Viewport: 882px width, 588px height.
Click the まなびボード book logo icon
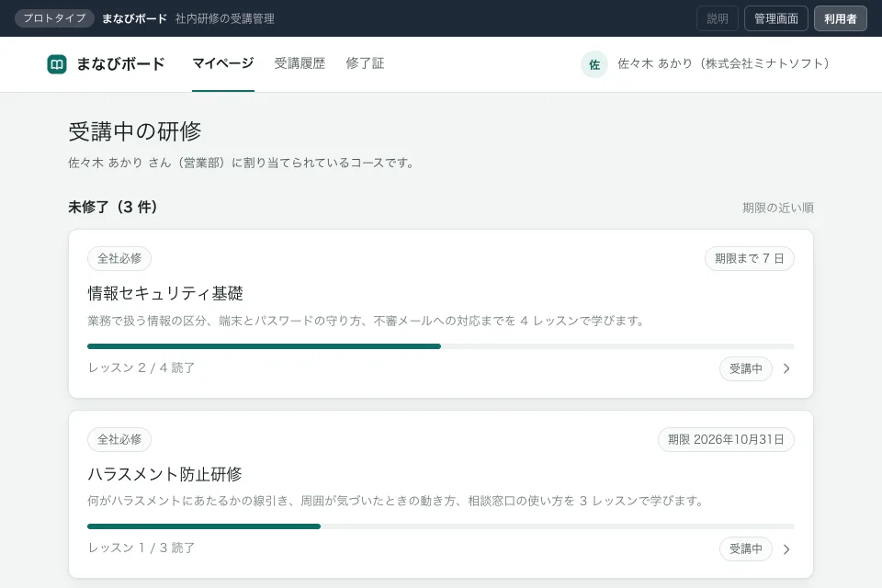(57, 64)
